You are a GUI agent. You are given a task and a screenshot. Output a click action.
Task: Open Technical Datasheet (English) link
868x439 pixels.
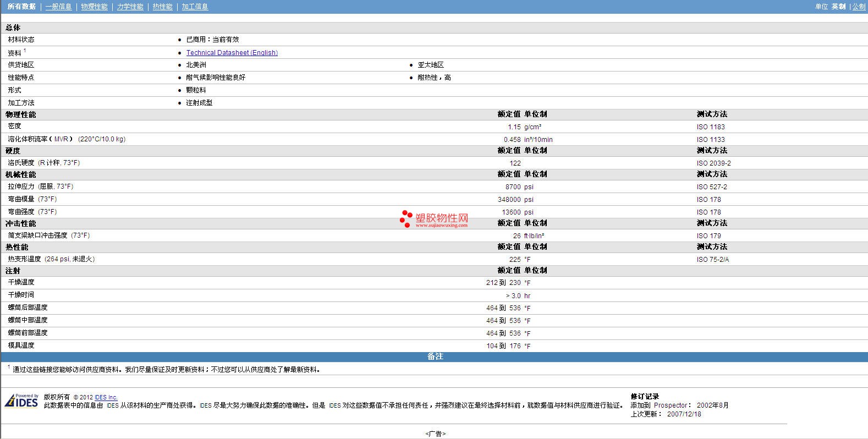coord(232,53)
